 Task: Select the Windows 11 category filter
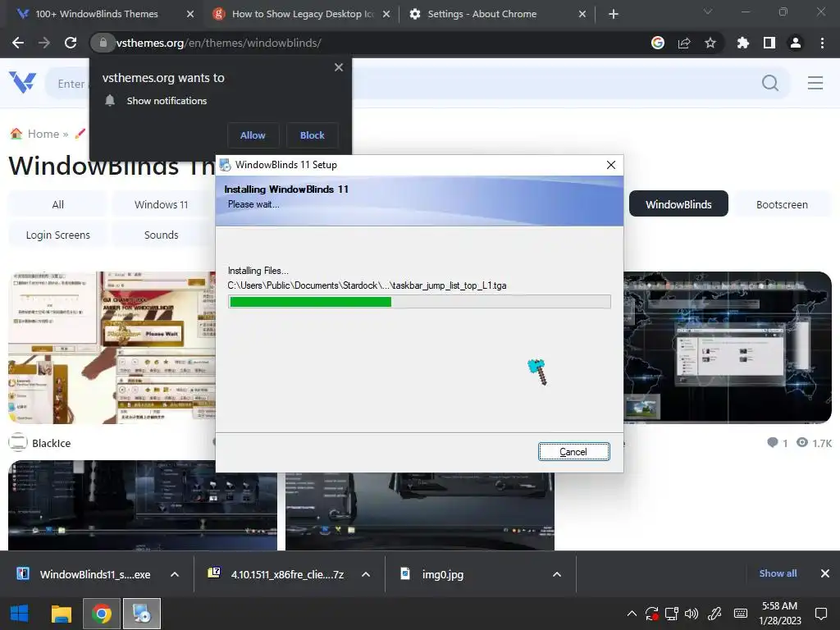pyautogui.click(x=162, y=204)
